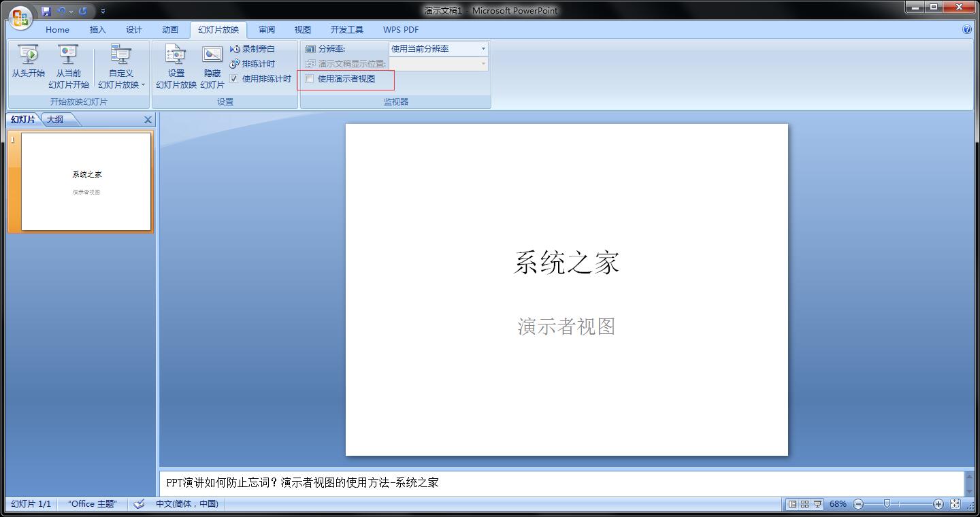The image size is (980, 517).
Task: Toggle 拼写检查 status bar indicator
Action: tap(140, 504)
